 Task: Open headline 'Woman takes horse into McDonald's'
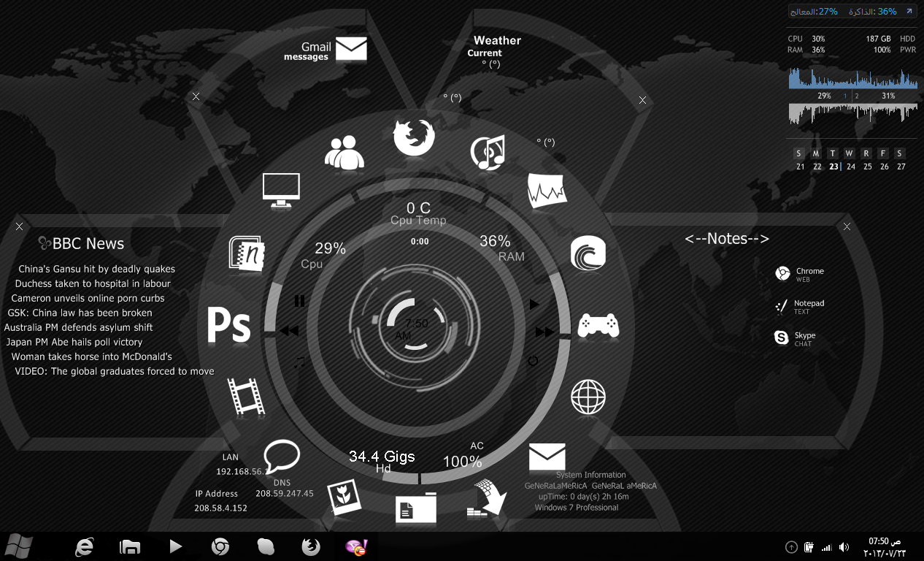coord(92,356)
